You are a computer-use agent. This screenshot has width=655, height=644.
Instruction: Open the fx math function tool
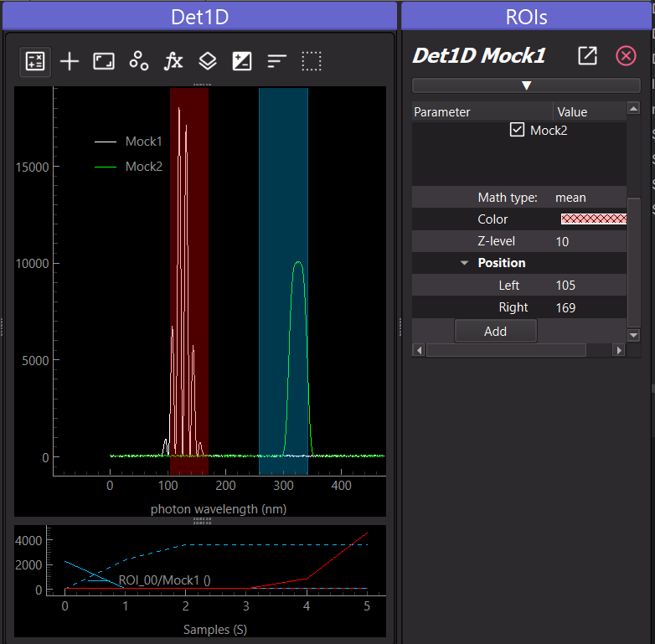pos(173,61)
